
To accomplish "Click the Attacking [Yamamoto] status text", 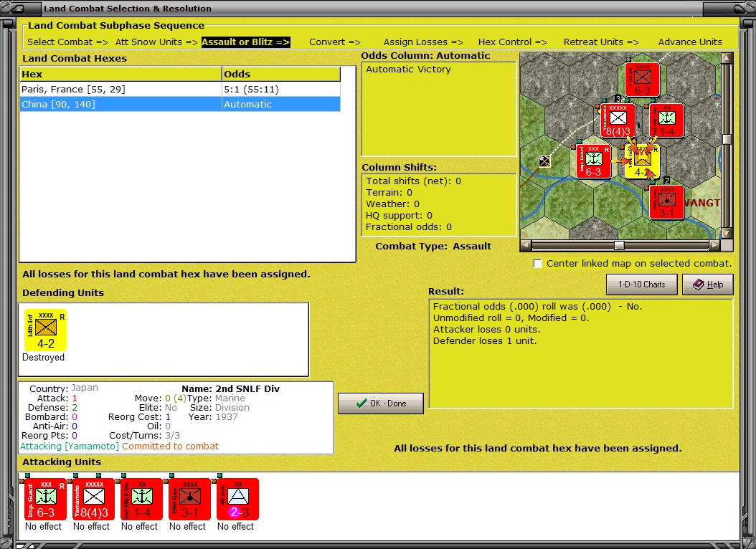I will (x=70, y=447).
